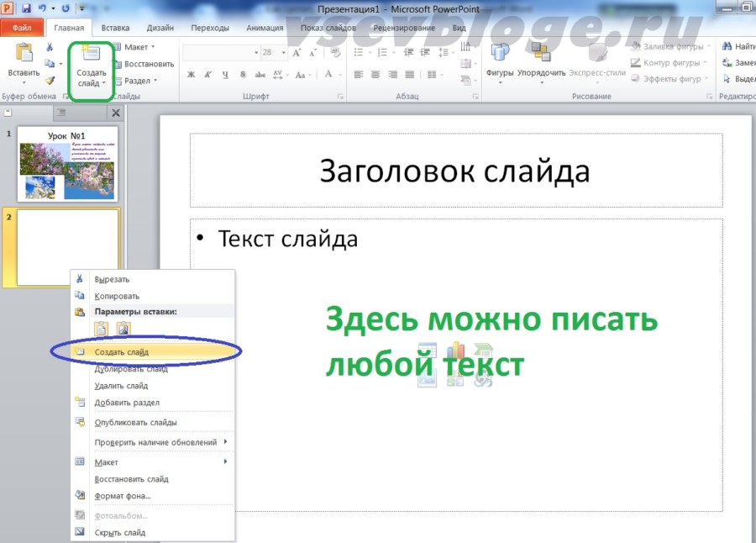The width and height of the screenshot is (756, 543).
Task: Choose Формат фона in context menu
Action: click(152, 496)
